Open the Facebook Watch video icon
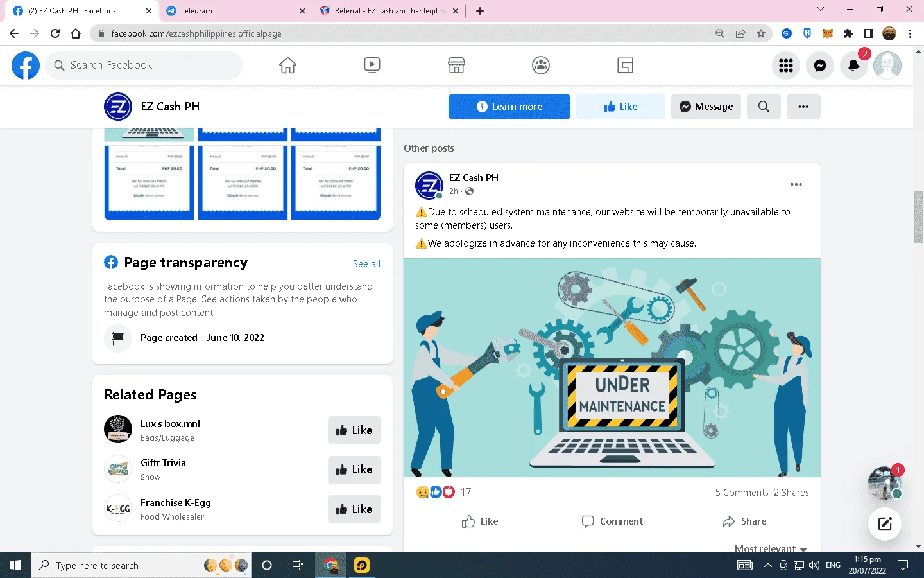Screen dimensions: 924x578 click(x=372, y=66)
